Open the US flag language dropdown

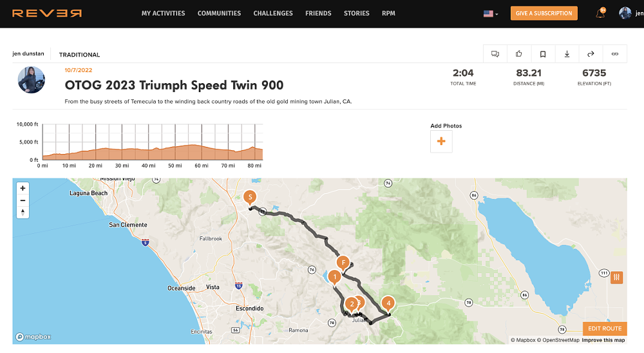point(490,14)
